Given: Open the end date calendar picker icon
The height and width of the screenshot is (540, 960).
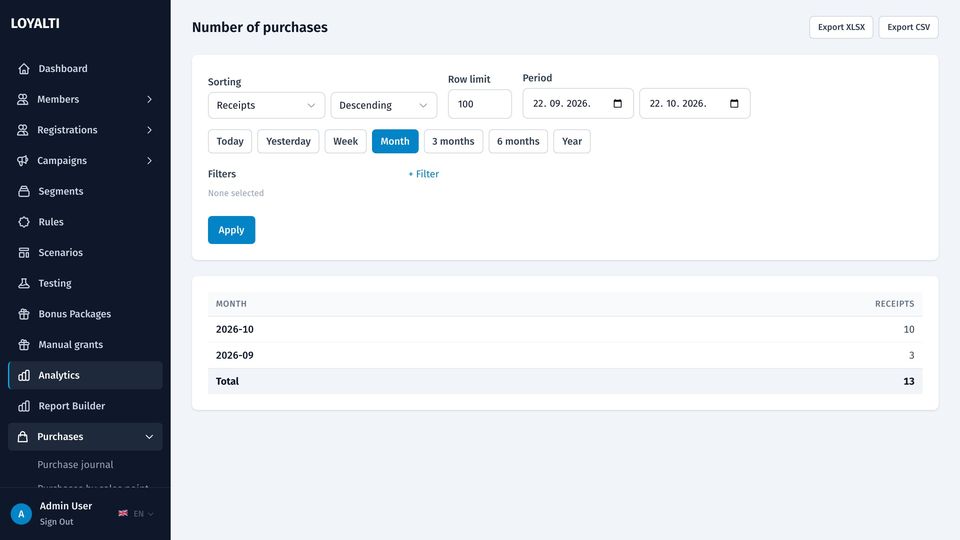Looking at the screenshot, I should pyautogui.click(x=734, y=103).
